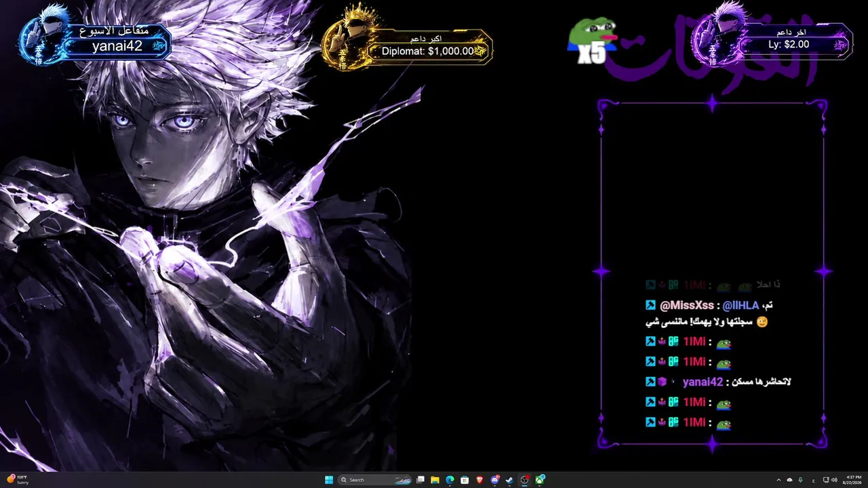Click the chat message 'لاتحاشرها مسكن'

[761, 382]
